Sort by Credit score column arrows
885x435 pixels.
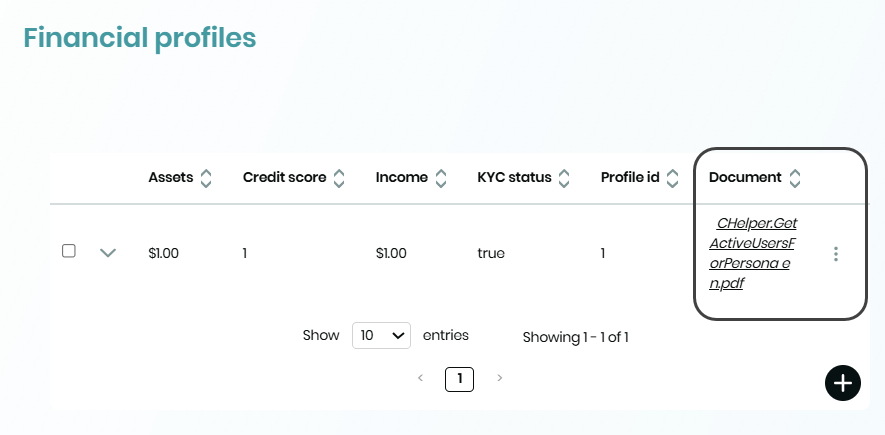click(x=339, y=178)
